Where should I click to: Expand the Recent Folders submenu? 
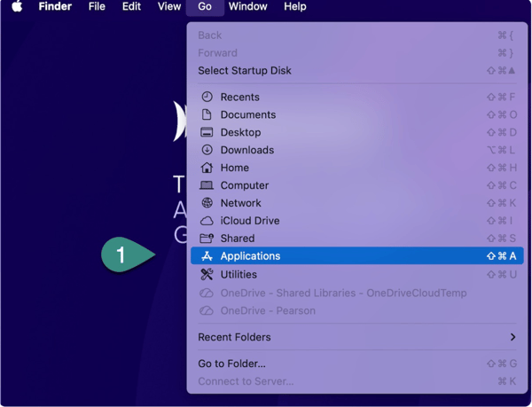point(357,337)
